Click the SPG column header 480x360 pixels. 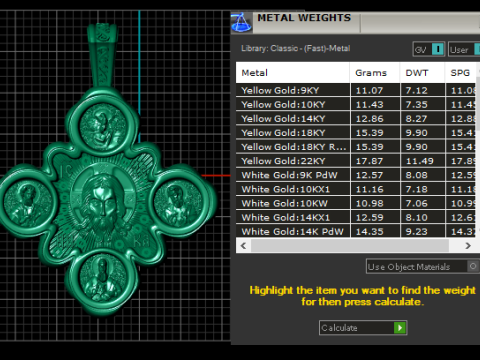460,72
